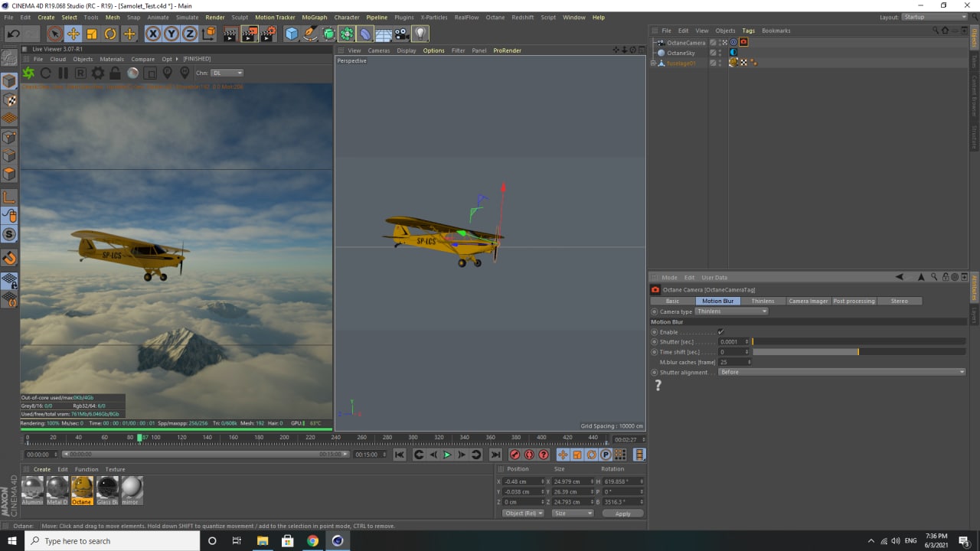Click the Undo arrow icon
The height and width of the screenshot is (551, 980).
(13, 34)
